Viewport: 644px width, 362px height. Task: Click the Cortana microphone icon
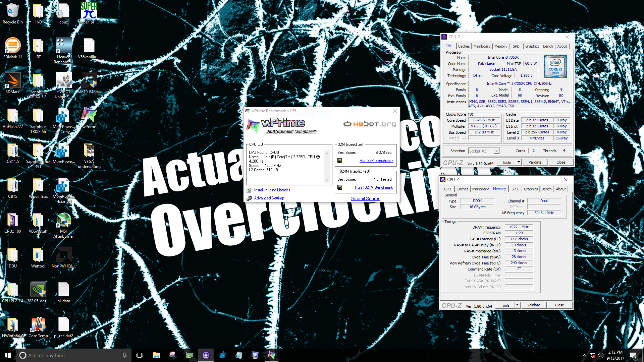[124, 355]
